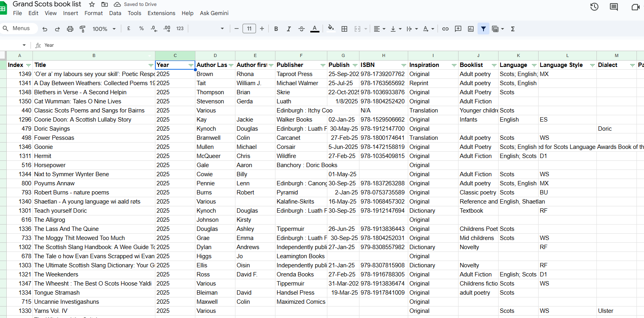Open filter on Language Style header
The height and width of the screenshot is (318, 644).
(x=592, y=65)
